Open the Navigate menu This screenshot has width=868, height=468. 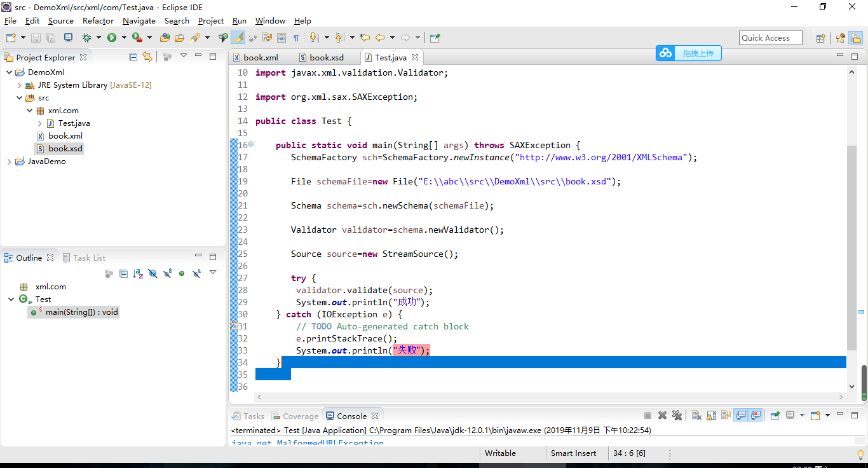(x=139, y=21)
